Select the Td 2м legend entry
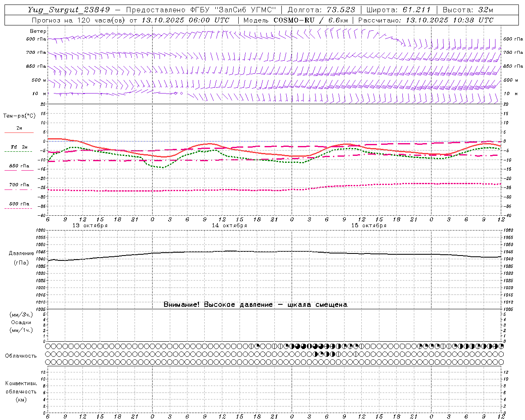This screenshot has height=420, width=525. [19, 147]
